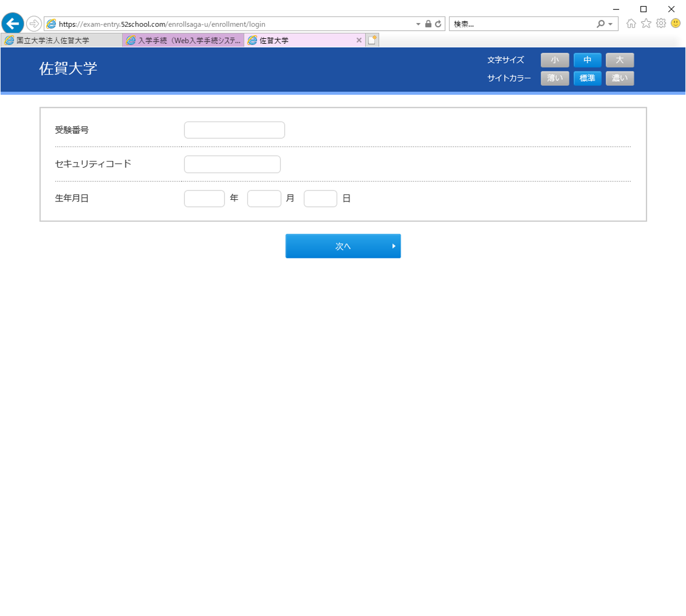Open the tools gear icon

coord(661,24)
